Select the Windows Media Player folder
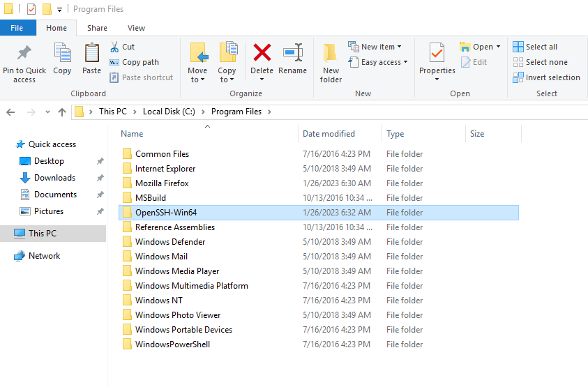Screen dimensions: 588x387 pos(319,271)
